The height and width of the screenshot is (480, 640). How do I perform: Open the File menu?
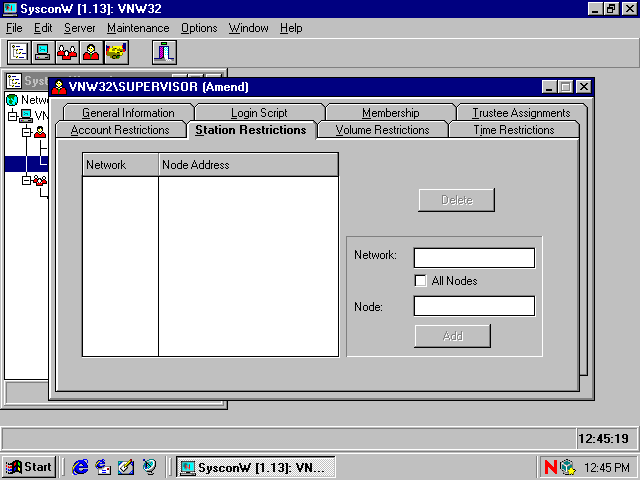(14, 28)
